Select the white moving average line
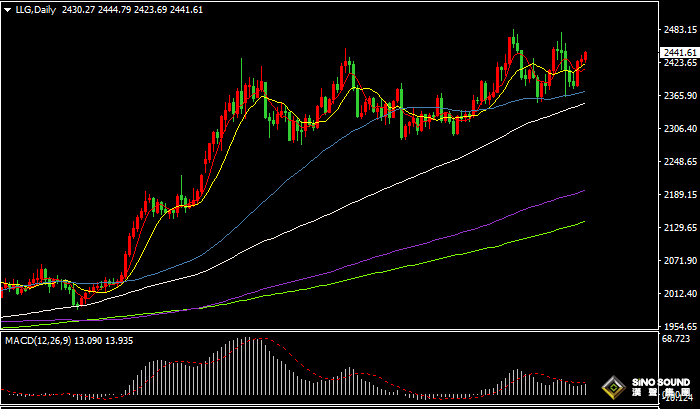This screenshot has width=700, height=409. [x=400, y=179]
